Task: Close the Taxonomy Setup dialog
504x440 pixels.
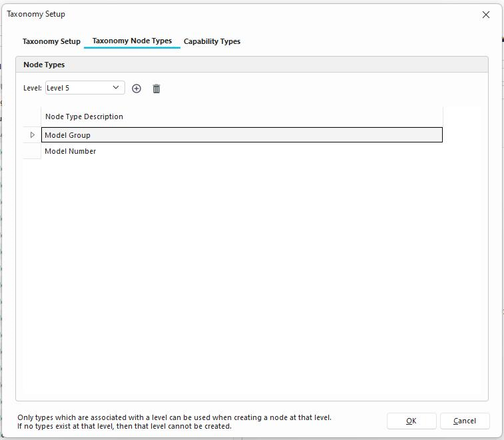Action: click(x=486, y=15)
